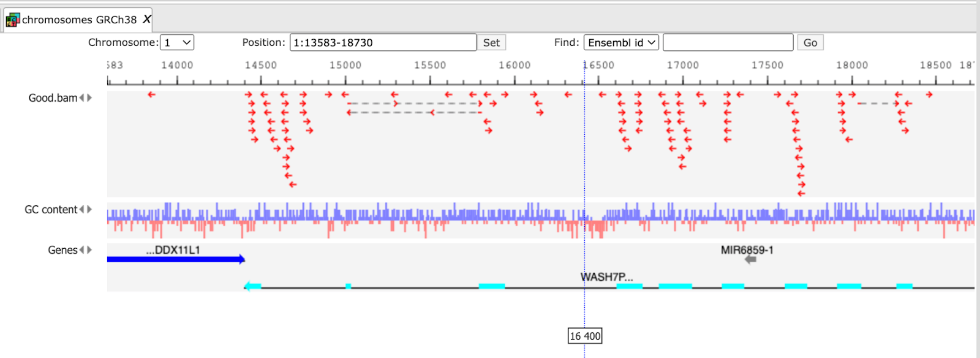Click the 16000 ruler tick label

[x=514, y=65]
